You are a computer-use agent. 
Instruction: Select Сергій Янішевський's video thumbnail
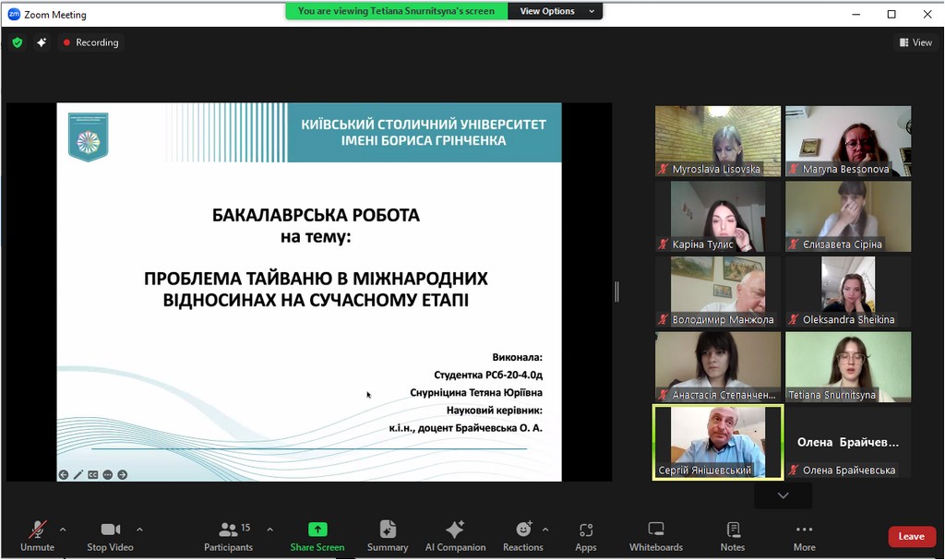[717, 441]
